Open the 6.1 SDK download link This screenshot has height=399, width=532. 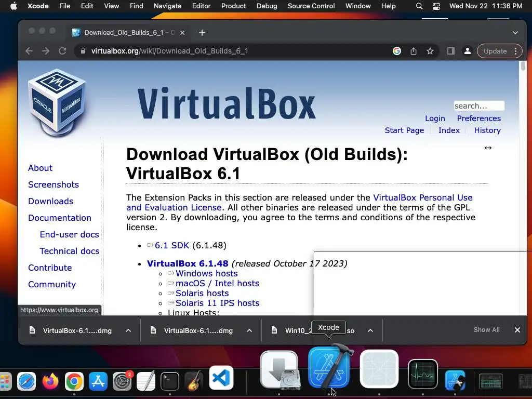pos(171,245)
